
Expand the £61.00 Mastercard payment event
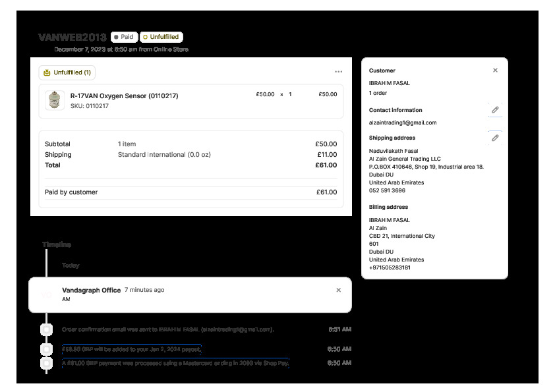point(175,363)
